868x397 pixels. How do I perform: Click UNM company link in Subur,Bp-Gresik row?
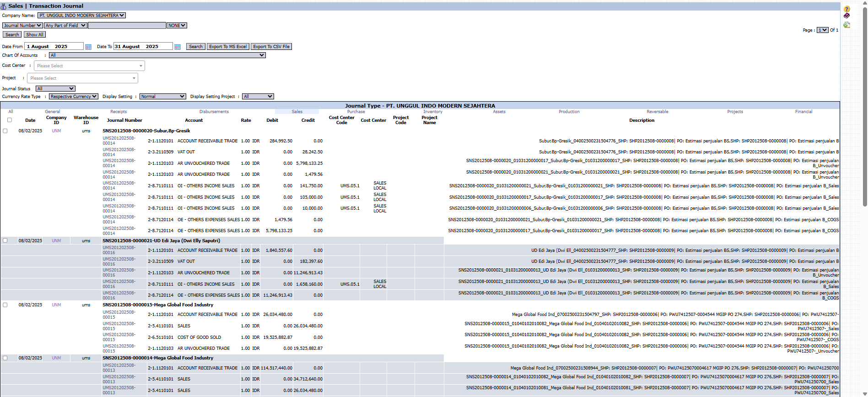(56, 131)
